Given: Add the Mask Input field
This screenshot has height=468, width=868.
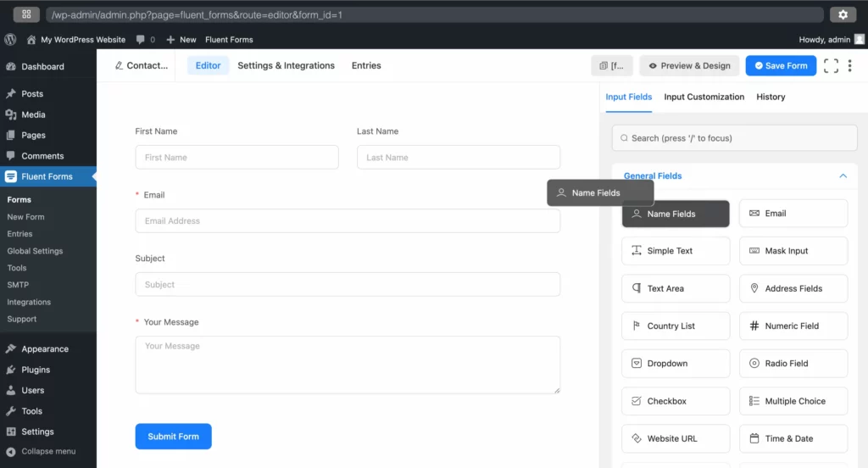Looking at the screenshot, I should [793, 251].
